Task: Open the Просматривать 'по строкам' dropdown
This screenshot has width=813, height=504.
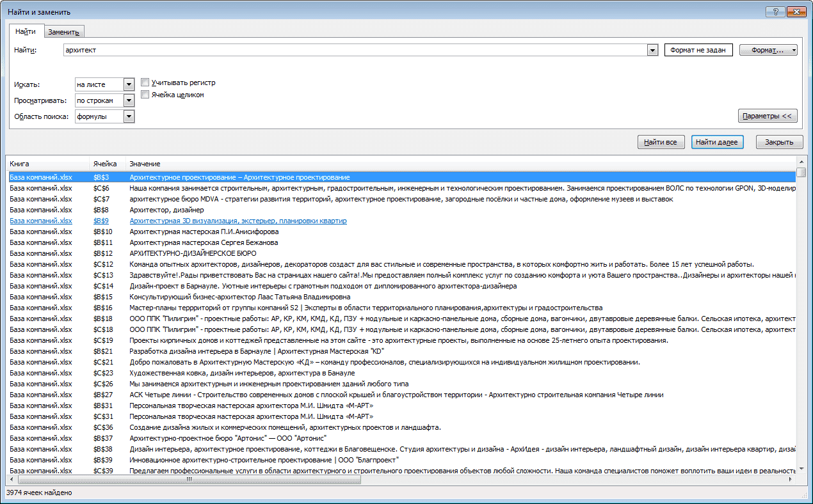Action: (129, 100)
